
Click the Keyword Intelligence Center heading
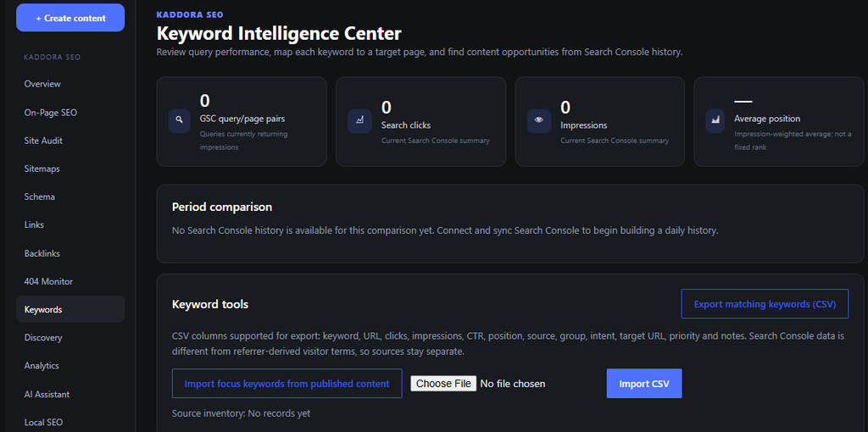[279, 33]
